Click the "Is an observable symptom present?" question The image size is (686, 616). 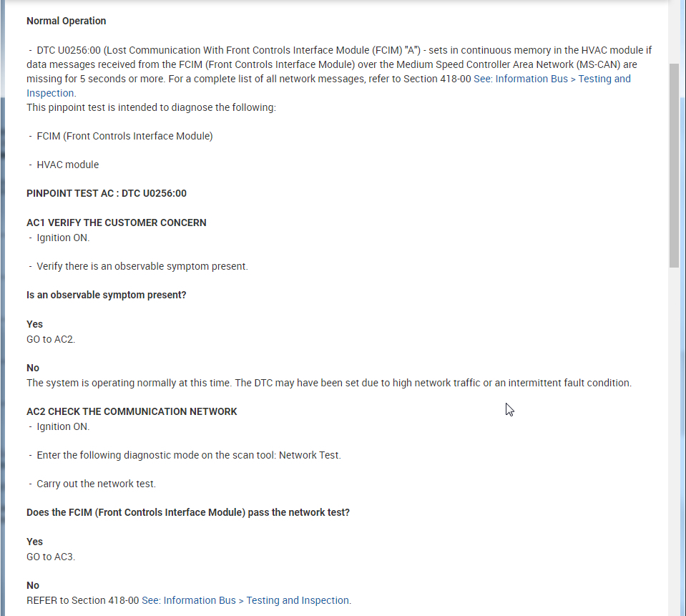[x=107, y=295]
